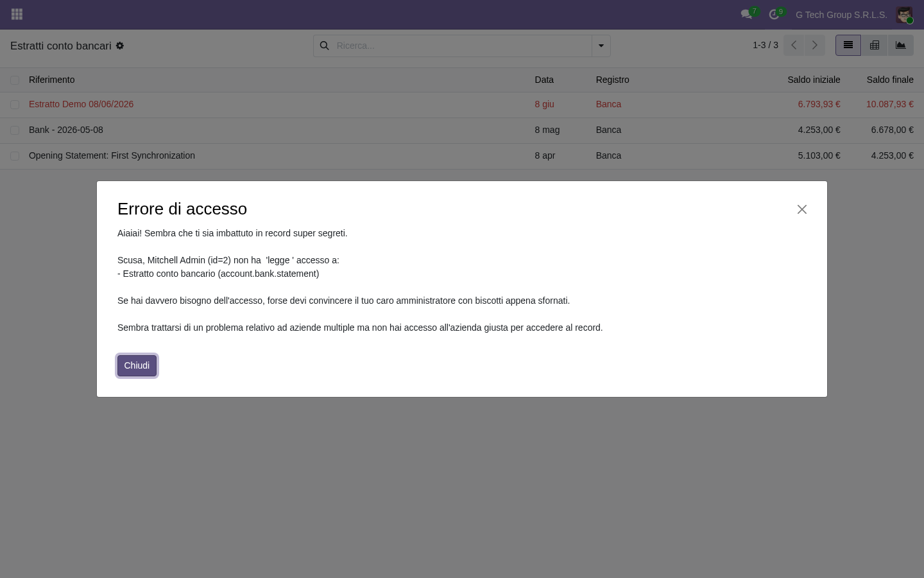Go to the previous page of records
Screen dimensions: 924x578
(x=794, y=45)
